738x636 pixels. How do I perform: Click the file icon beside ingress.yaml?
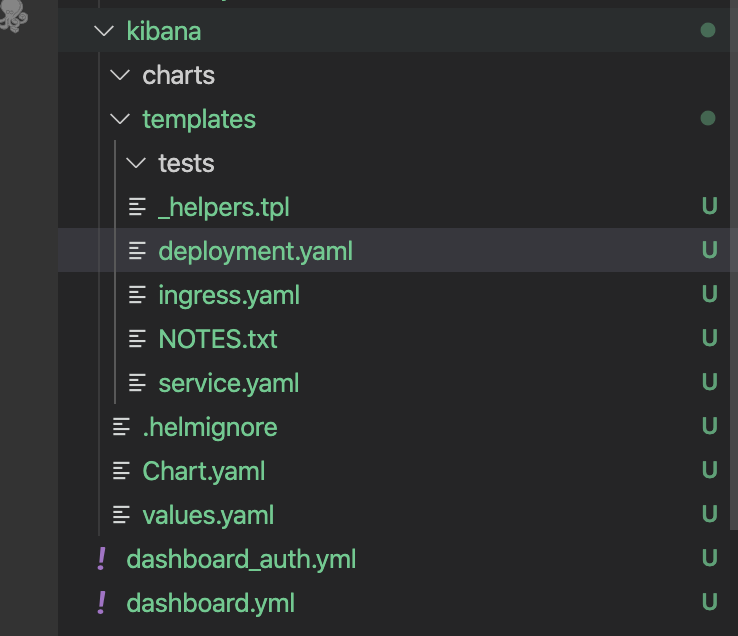[x=138, y=295]
